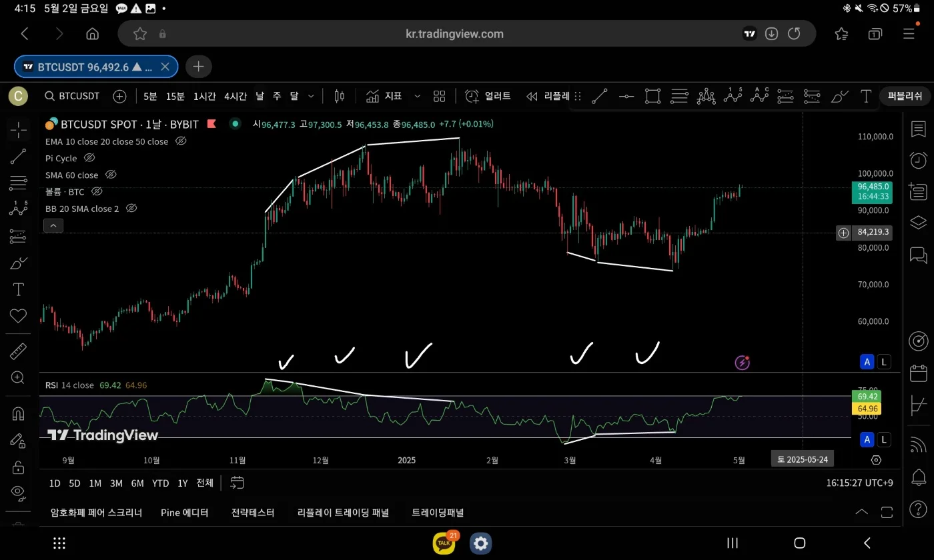Viewport: 934px width, 560px height.
Task: Toggle visibility of EMA 10 20 50 indicator
Action: [x=181, y=141]
